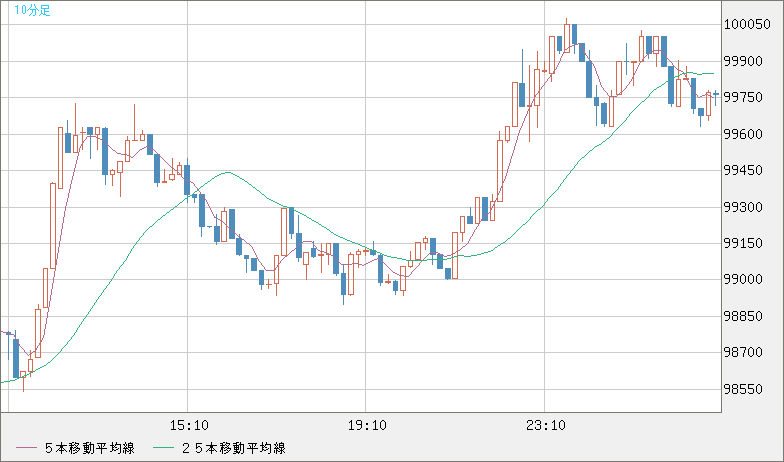Image resolution: width=784 pixels, height=462 pixels.
Task: Click the 98550 price axis label
Action: (x=744, y=389)
